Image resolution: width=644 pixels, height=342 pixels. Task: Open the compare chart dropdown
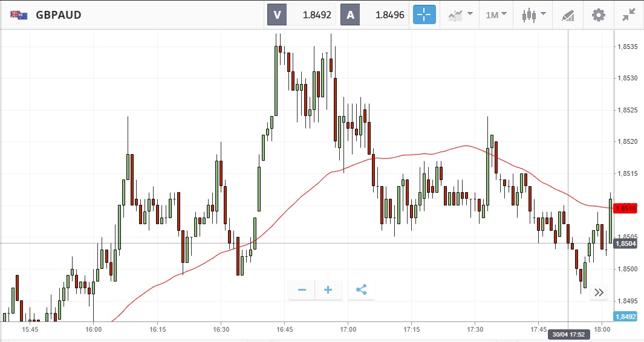tap(460, 15)
